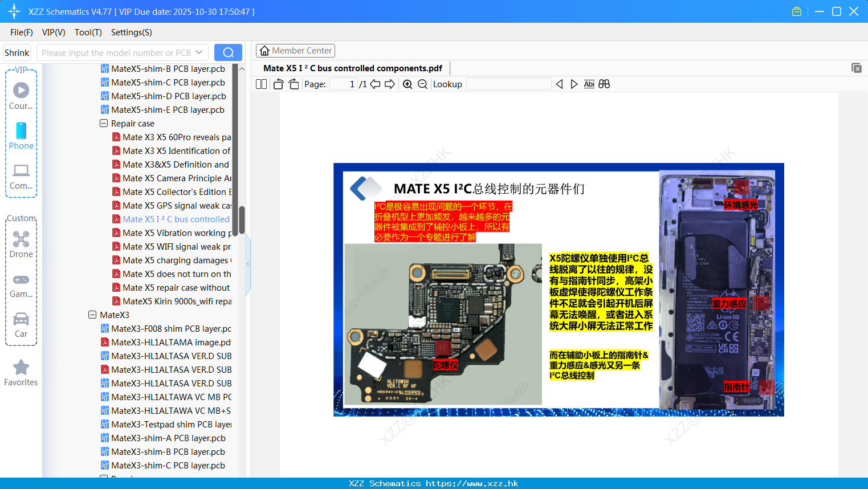Zoom in on the PDF
This screenshot has width=868, height=489.
click(x=407, y=84)
